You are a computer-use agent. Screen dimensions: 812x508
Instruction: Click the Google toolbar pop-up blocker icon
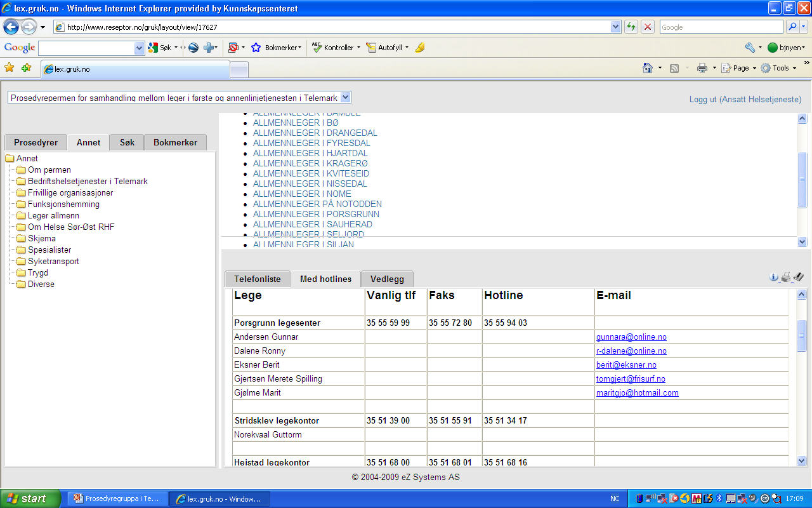coord(233,48)
